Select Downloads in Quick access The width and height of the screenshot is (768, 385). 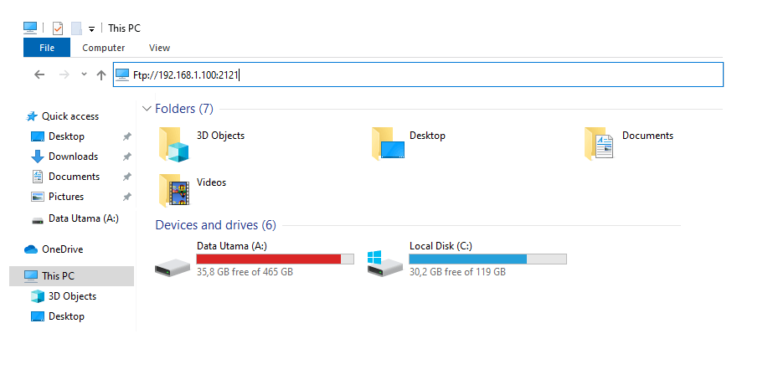(73, 156)
